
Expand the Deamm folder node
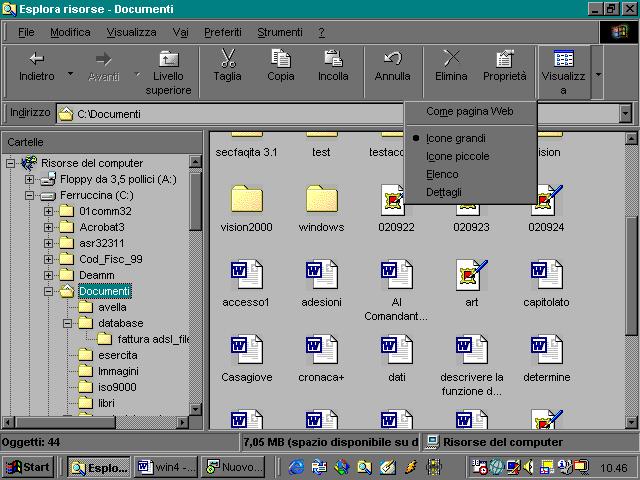click(48, 275)
